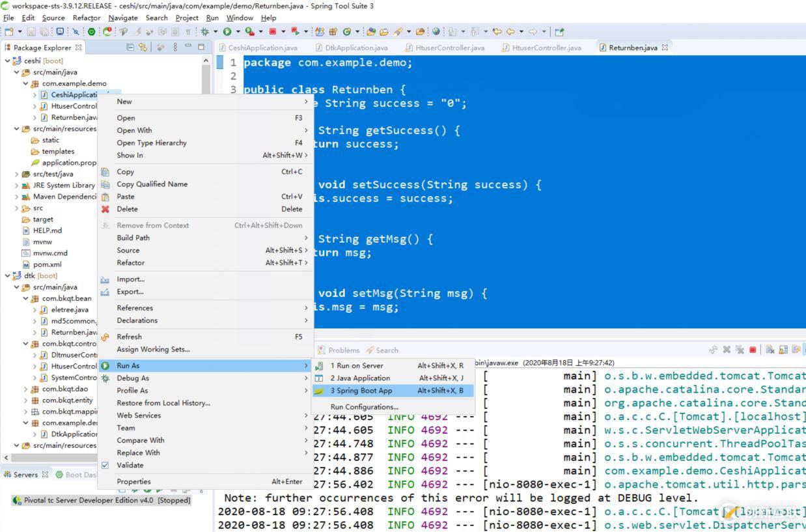Expand the JRE System Library node
The width and height of the screenshot is (806, 532).
tap(17, 186)
